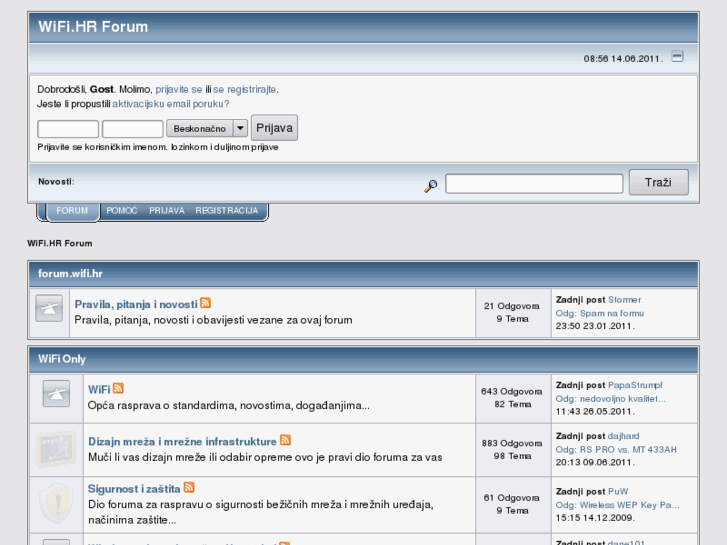The height and width of the screenshot is (545, 727).
Task: View user dajhard's profile
Action: click(624, 436)
